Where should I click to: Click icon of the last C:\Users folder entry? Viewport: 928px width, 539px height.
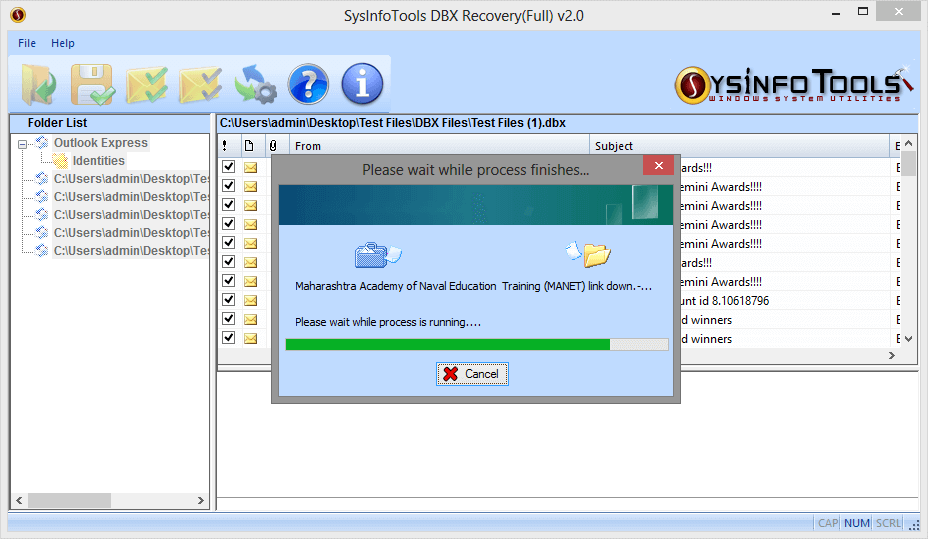pyautogui.click(x=41, y=250)
